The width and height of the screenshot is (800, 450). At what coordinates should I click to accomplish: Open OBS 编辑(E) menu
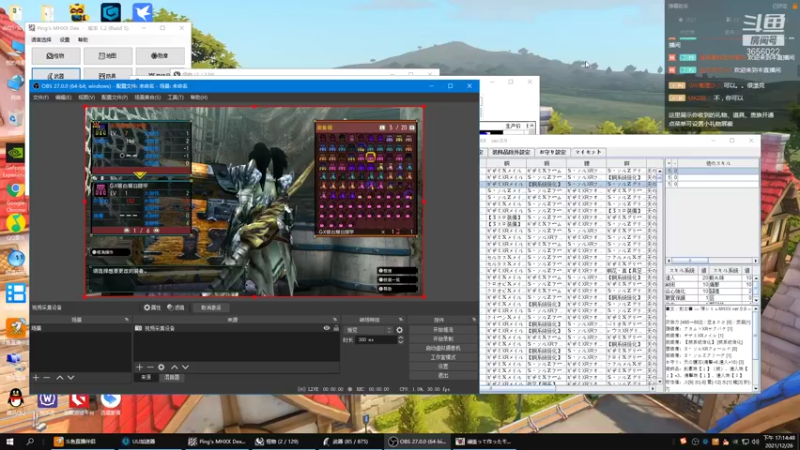pos(63,97)
